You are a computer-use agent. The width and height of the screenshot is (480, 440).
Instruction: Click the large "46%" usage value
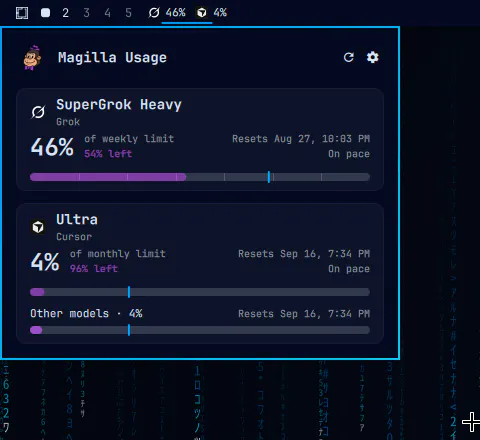coord(52,147)
